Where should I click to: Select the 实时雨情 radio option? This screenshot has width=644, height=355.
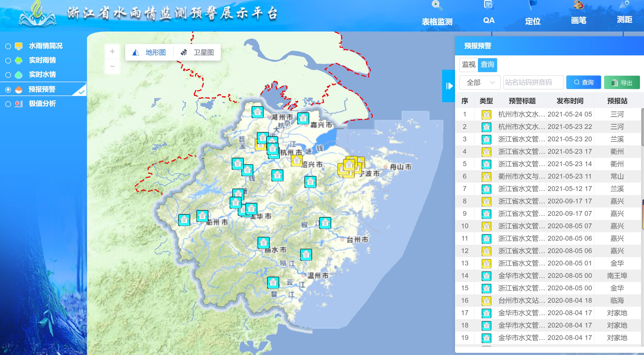tap(8, 60)
